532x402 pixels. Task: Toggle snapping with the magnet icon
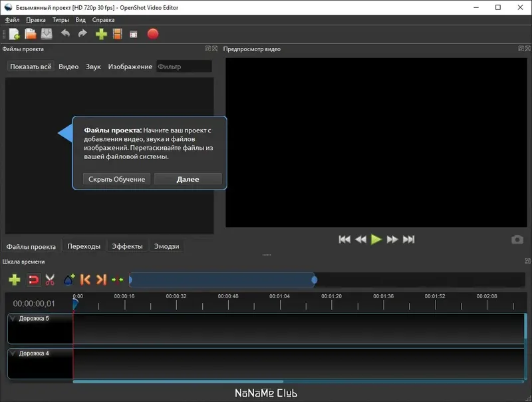[x=33, y=280]
